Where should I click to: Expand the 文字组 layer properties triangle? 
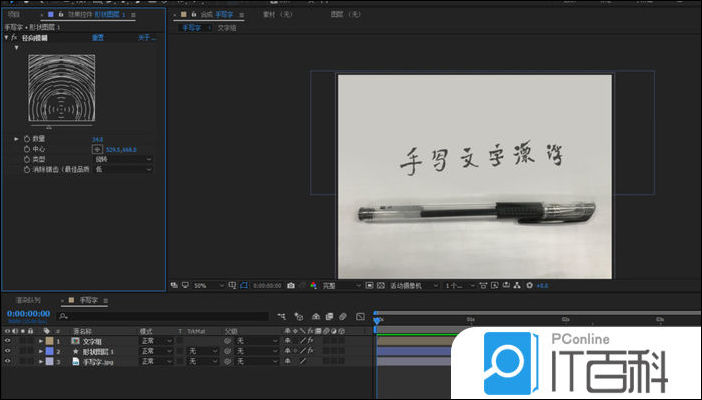point(40,341)
